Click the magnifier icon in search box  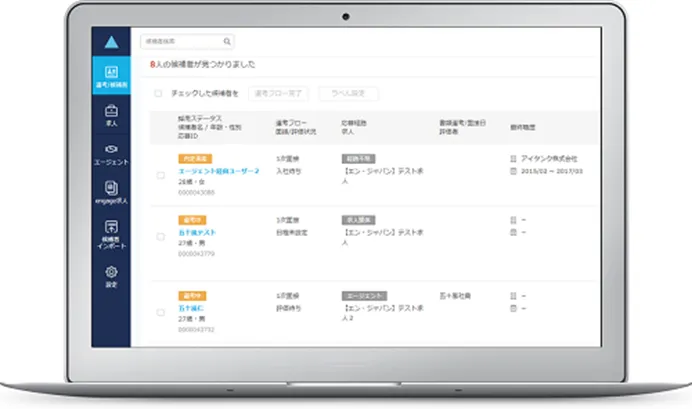coord(227,42)
